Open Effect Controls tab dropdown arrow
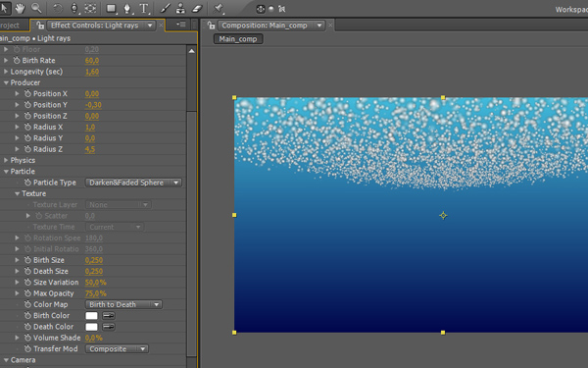 pos(150,26)
